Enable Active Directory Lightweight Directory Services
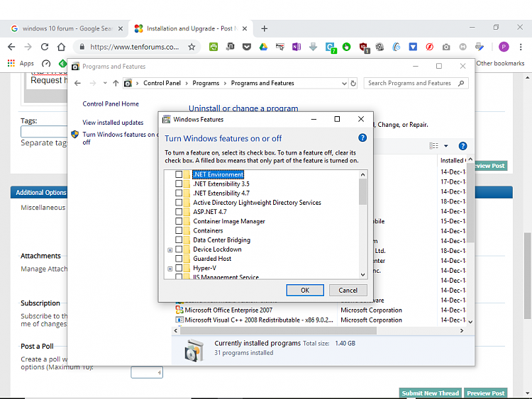Screen dimensions: 532x399 click(x=179, y=203)
